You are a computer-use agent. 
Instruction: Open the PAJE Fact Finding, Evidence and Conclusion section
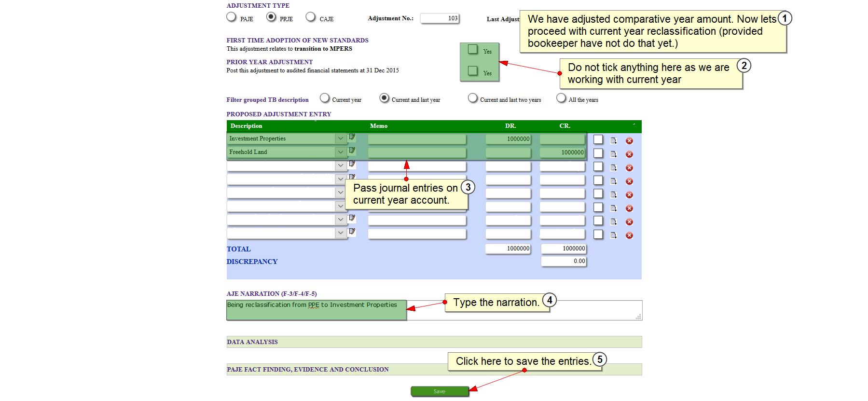[308, 370]
